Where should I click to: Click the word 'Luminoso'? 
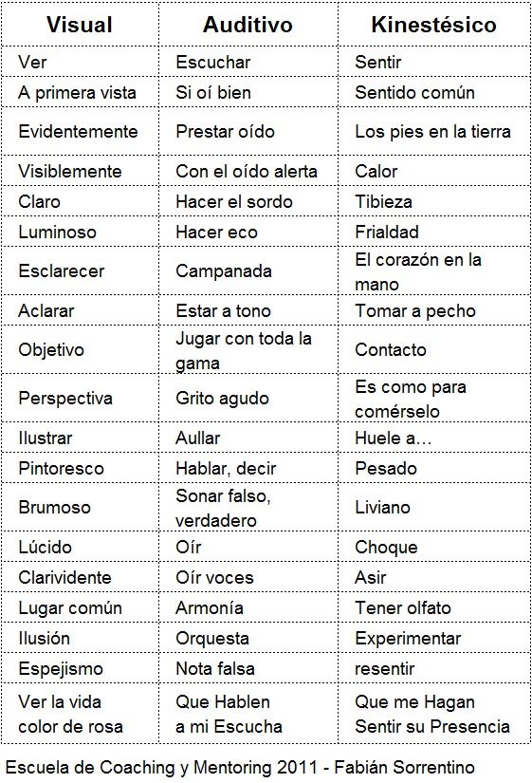coord(58,232)
